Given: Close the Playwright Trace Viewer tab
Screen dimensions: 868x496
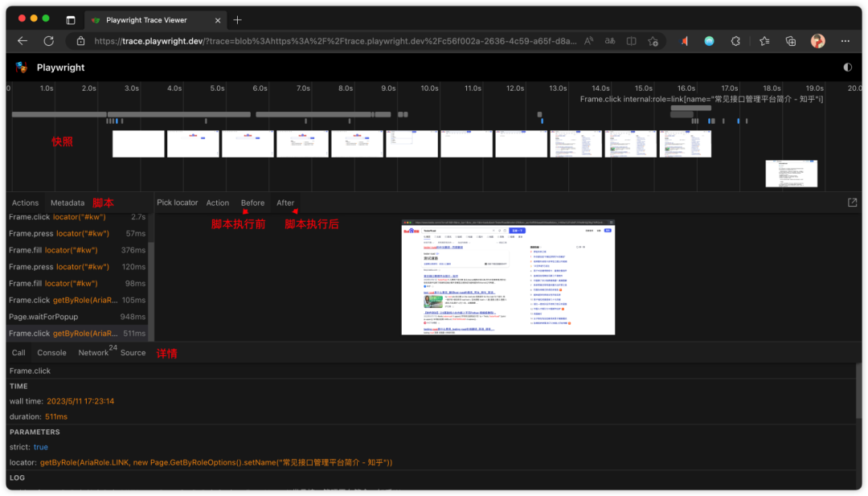Looking at the screenshot, I should (x=218, y=20).
